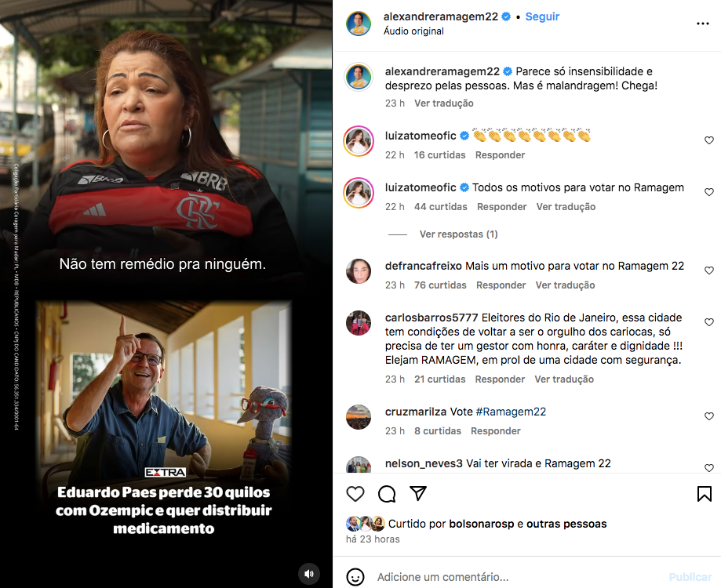Viewport: 721px width, 588px height.
Task: Open the three-dot more options menu
Action: coord(703,24)
